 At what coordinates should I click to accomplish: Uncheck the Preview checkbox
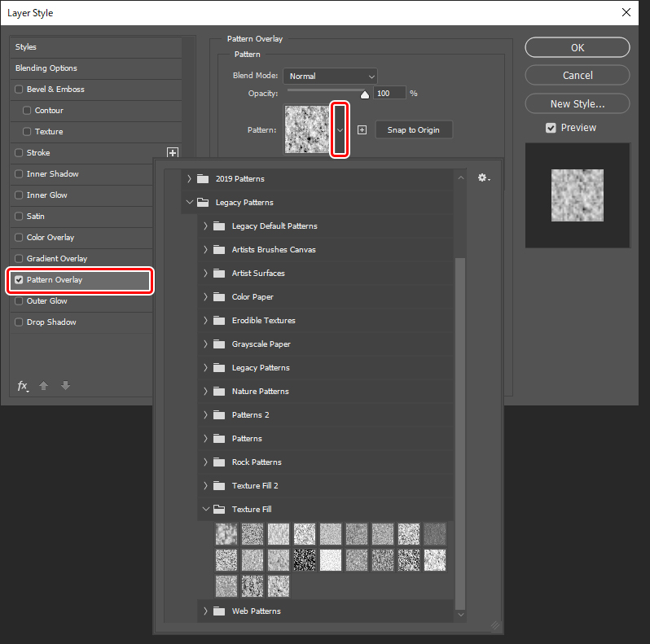click(x=551, y=128)
